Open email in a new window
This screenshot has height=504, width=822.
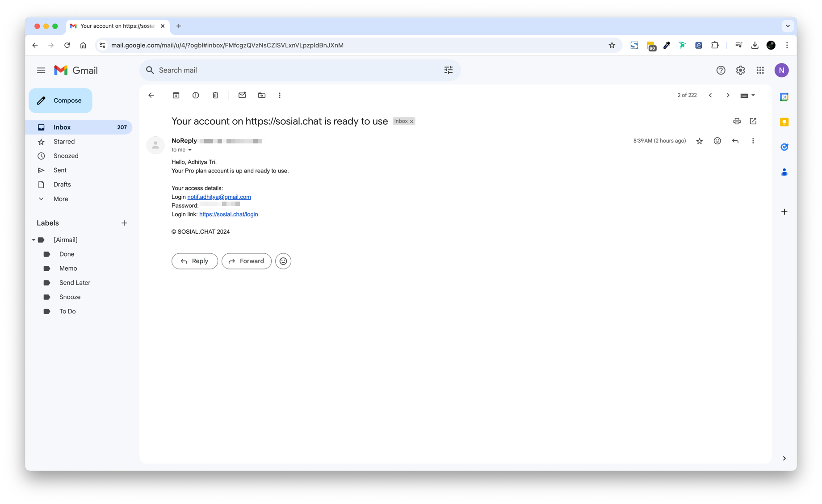tap(753, 121)
